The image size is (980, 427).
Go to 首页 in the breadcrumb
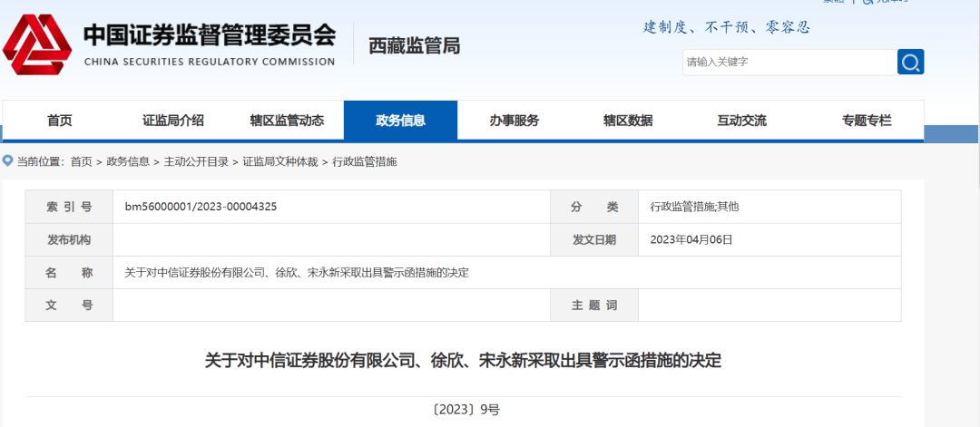tap(82, 161)
